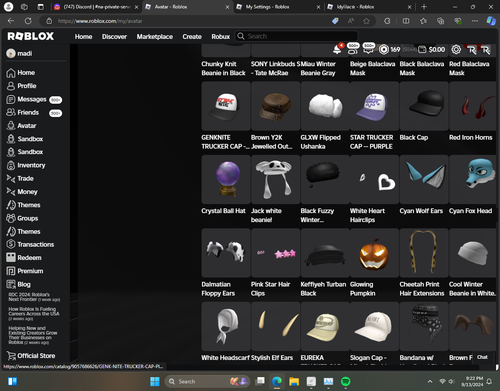Screen dimensions: 500x391
Task: View site information lock icon
Action: tap(49, 21)
